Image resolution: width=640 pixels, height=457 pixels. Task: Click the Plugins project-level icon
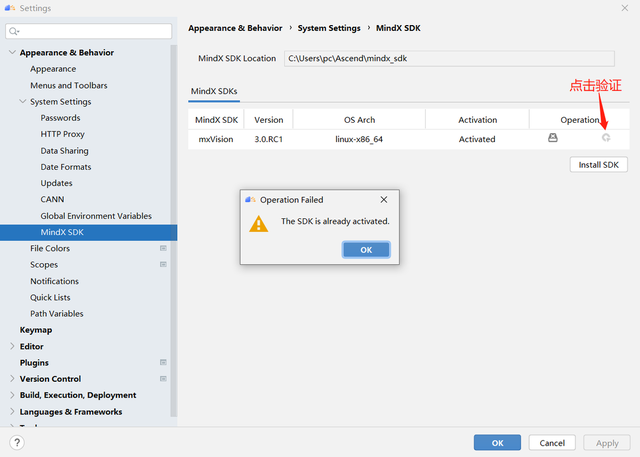163,362
